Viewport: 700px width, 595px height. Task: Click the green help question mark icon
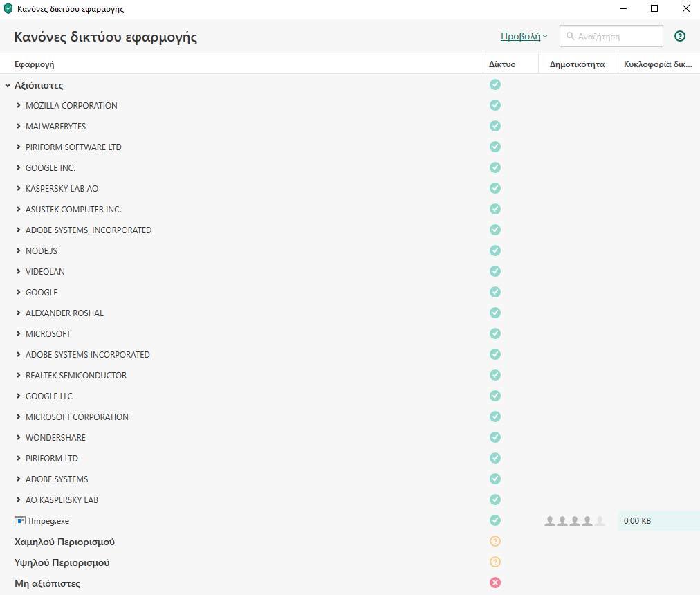coord(680,36)
